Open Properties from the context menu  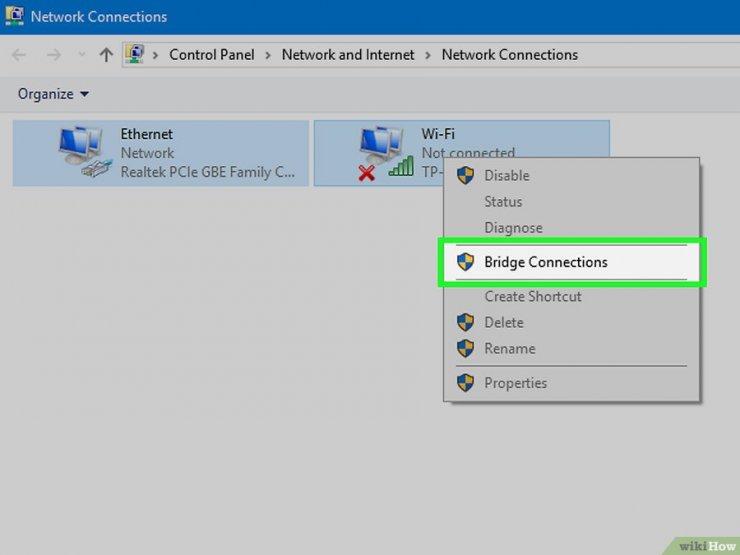572,383
